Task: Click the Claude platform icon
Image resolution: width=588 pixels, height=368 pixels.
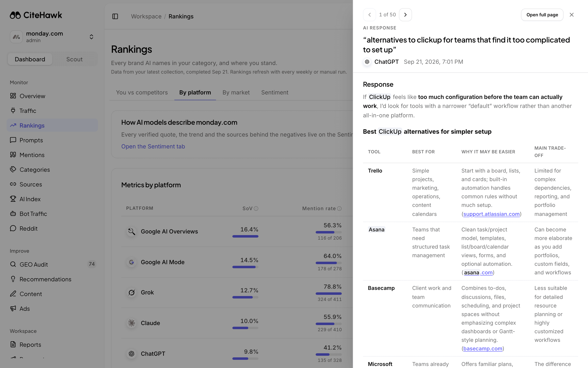Action: pyautogui.click(x=131, y=323)
